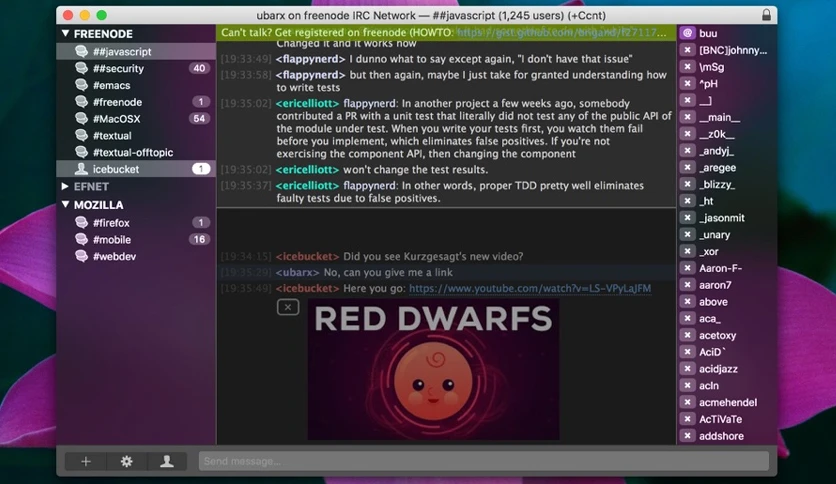Open the gist.github.com link in topic bar

tap(561, 33)
